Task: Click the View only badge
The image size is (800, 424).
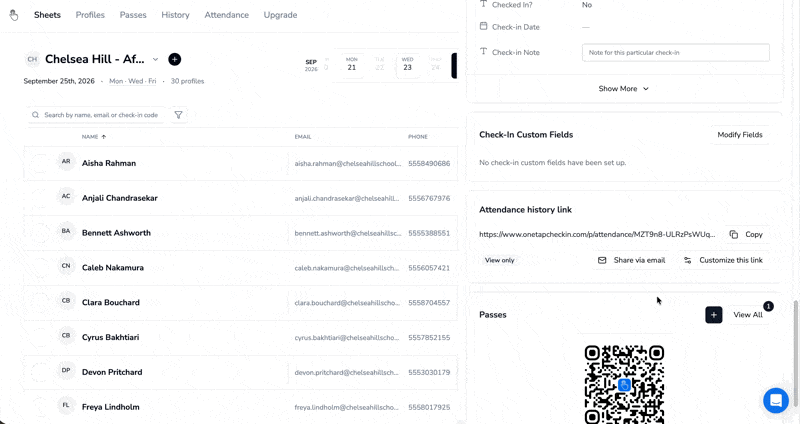Action: 499,260
